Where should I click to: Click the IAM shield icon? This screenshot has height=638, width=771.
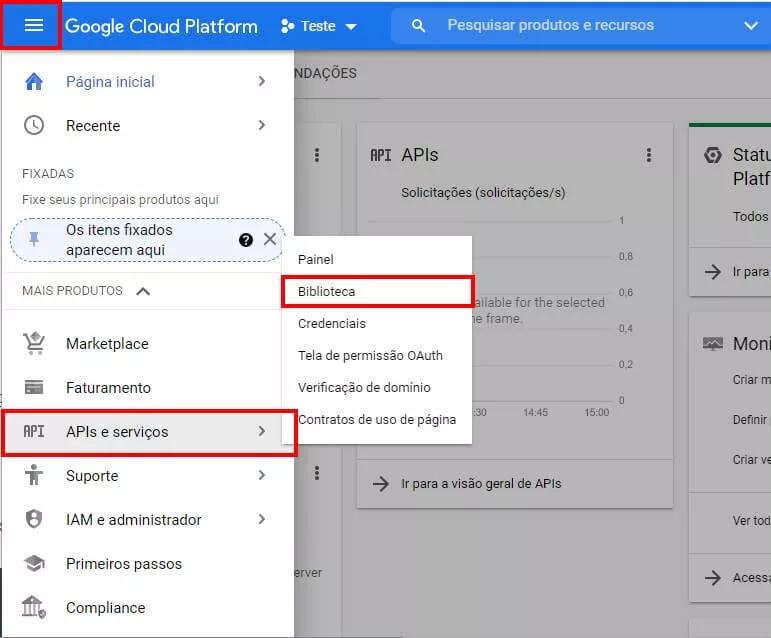click(34, 519)
